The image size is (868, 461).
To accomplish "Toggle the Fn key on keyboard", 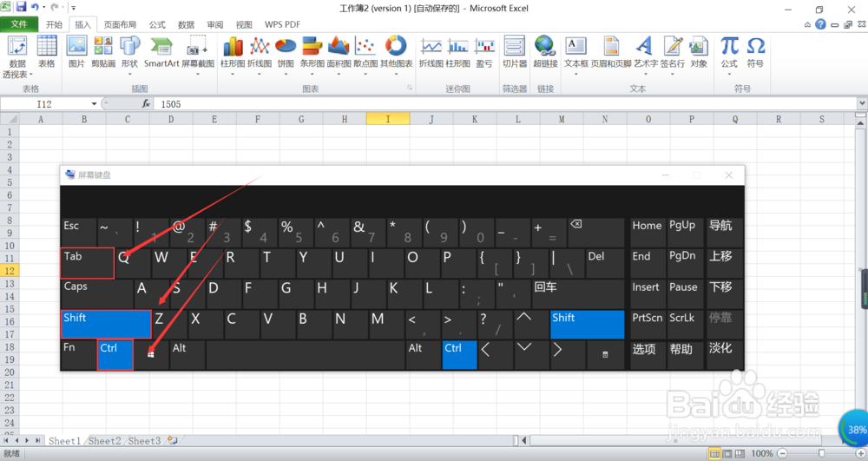I will coord(78,355).
